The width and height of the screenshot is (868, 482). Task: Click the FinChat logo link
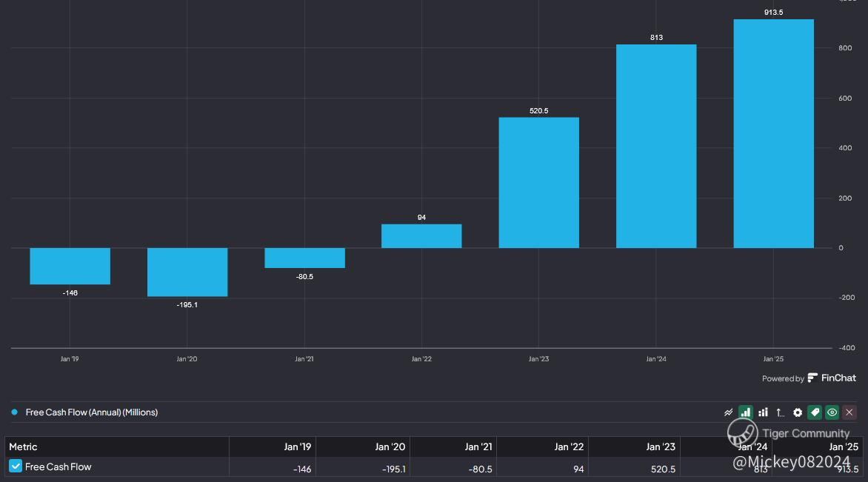[x=832, y=378]
